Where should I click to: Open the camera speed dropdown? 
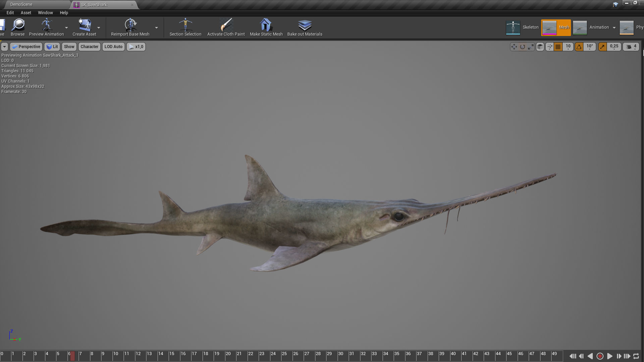click(x=631, y=47)
